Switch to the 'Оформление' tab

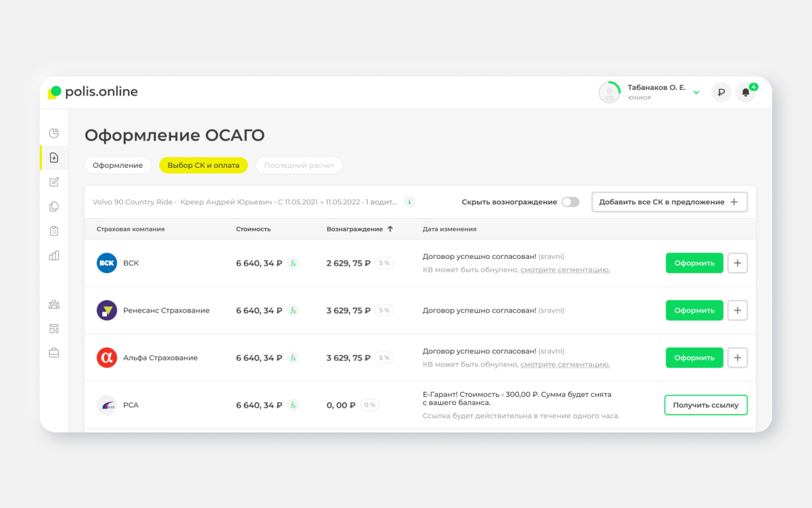tap(117, 165)
